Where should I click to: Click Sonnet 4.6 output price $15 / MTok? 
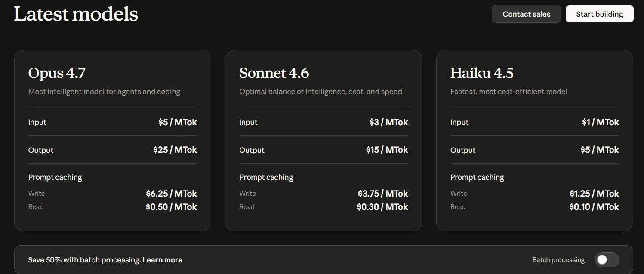pos(387,150)
